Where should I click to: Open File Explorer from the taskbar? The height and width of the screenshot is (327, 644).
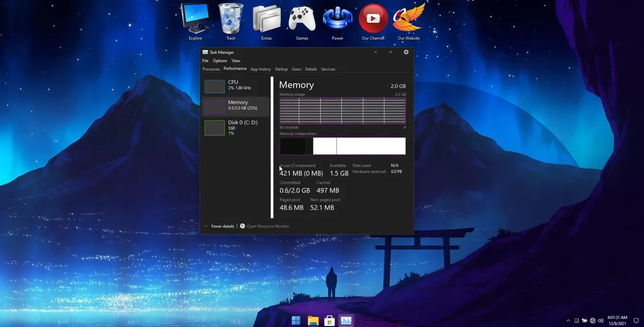[x=313, y=320]
